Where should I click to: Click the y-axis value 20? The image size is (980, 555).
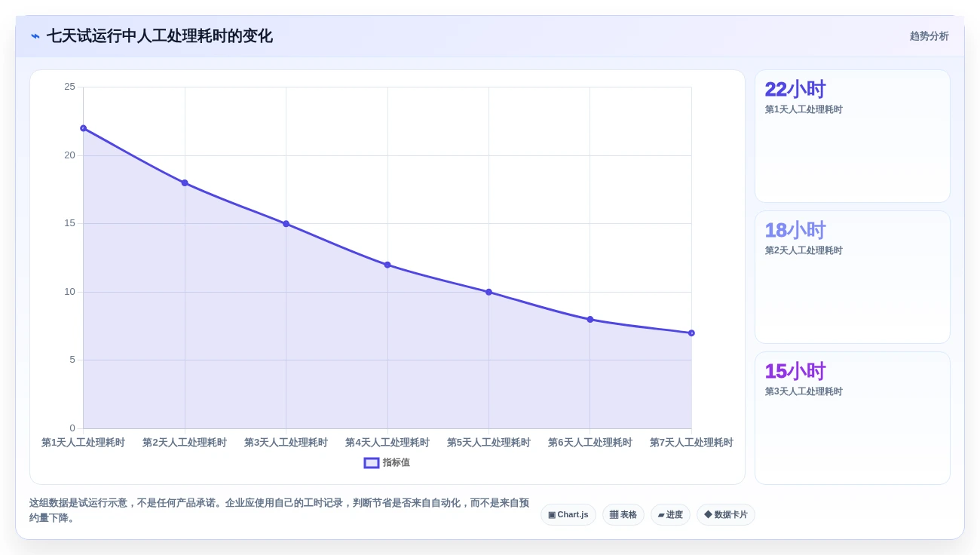coord(69,155)
